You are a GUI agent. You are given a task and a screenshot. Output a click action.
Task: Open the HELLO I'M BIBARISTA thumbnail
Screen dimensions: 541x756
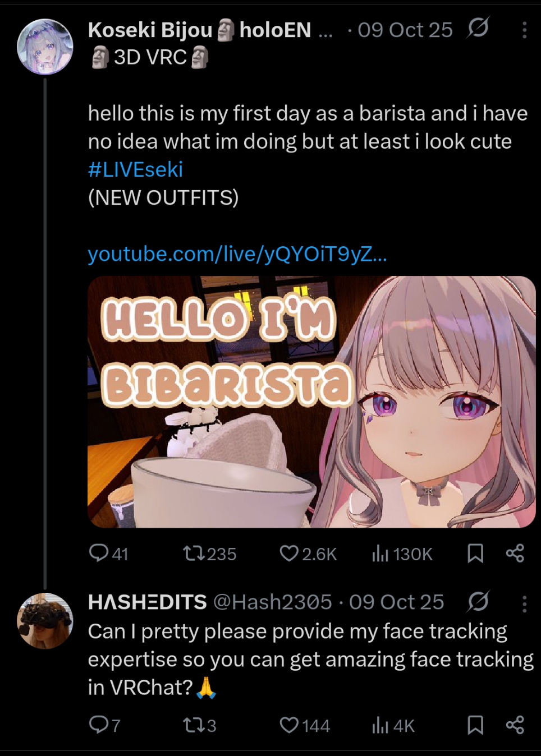pos(311,402)
